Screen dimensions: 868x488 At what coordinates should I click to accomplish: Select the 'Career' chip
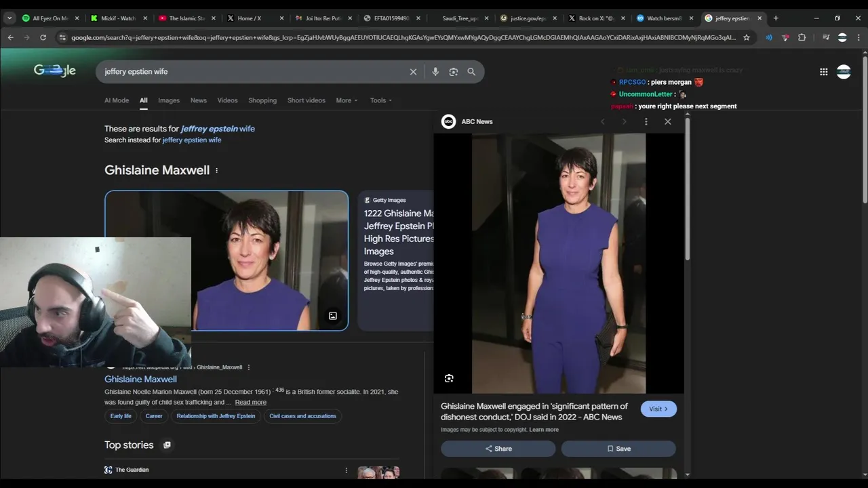point(154,416)
